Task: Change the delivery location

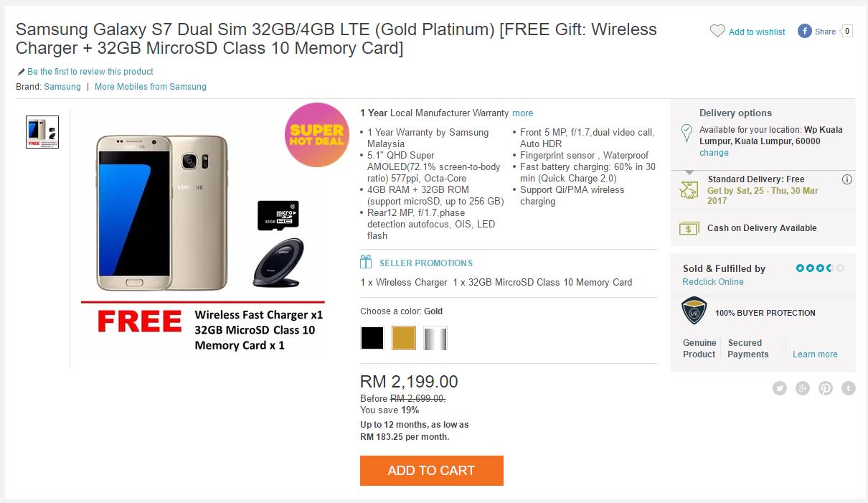Action: pos(714,153)
